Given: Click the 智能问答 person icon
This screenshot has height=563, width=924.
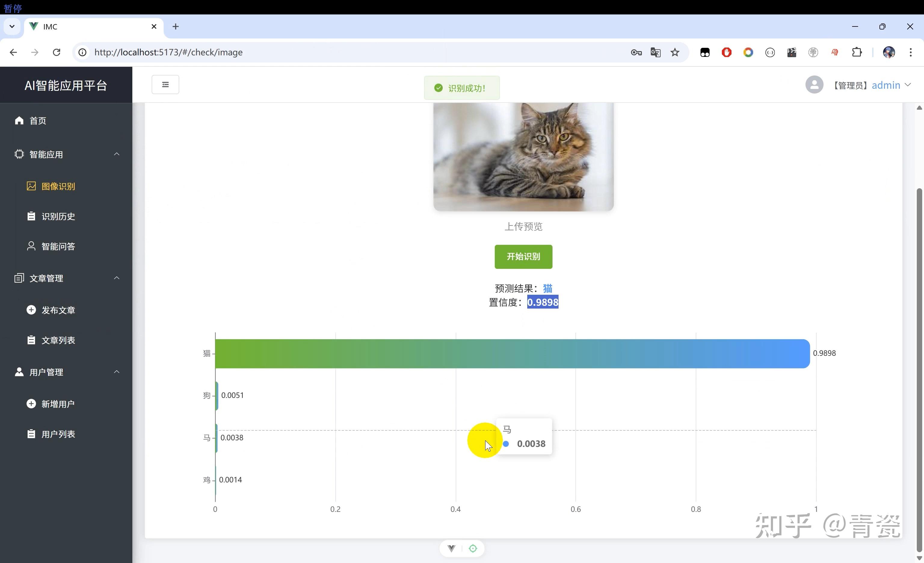Looking at the screenshot, I should (31, 246).
